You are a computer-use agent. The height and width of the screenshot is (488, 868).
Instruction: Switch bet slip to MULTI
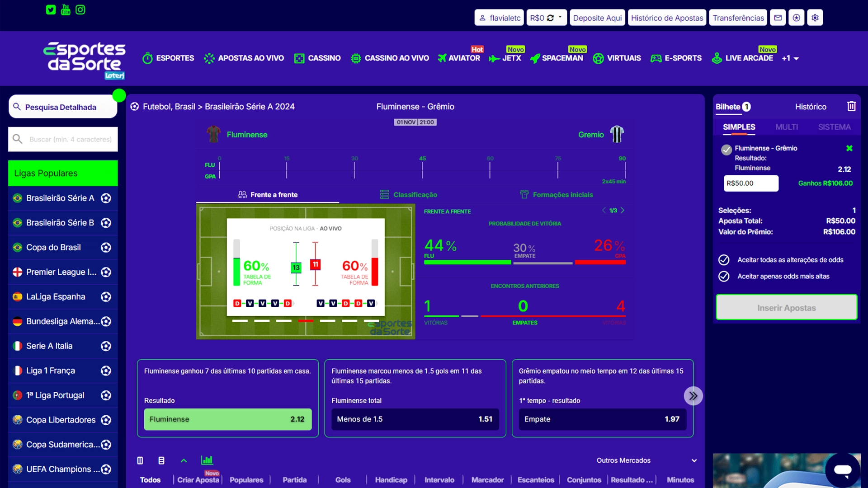pos(787,127)
